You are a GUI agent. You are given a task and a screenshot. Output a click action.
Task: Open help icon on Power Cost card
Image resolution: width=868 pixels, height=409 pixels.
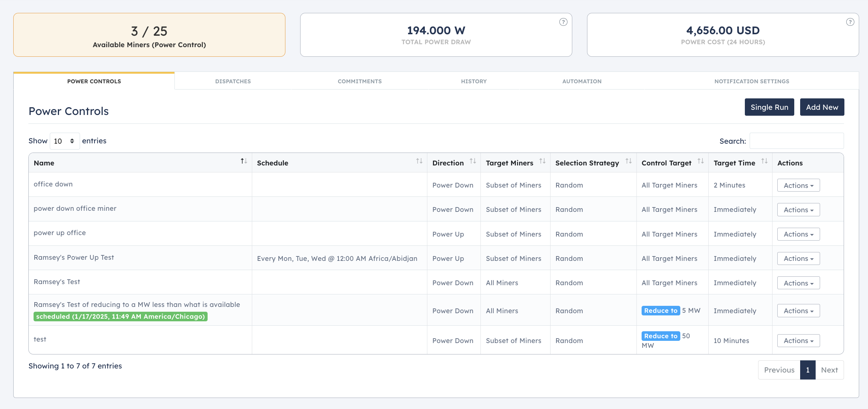[x=850, y=22]
